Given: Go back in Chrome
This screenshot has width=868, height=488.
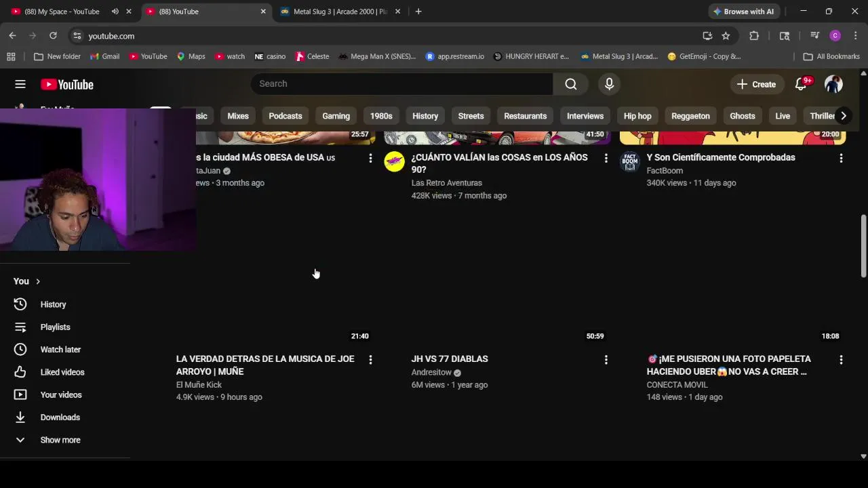Looking at the screenshot, I should point(12,35).
